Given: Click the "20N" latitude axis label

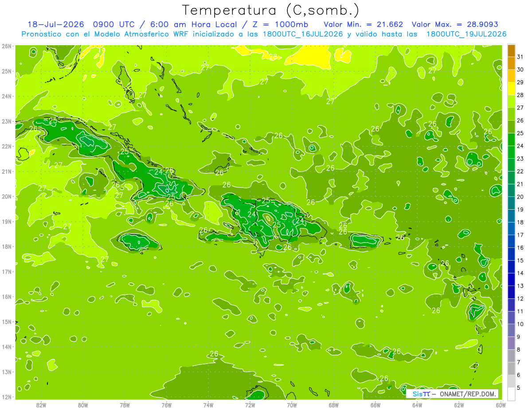Looking at the screenshot, I should 7,196.
